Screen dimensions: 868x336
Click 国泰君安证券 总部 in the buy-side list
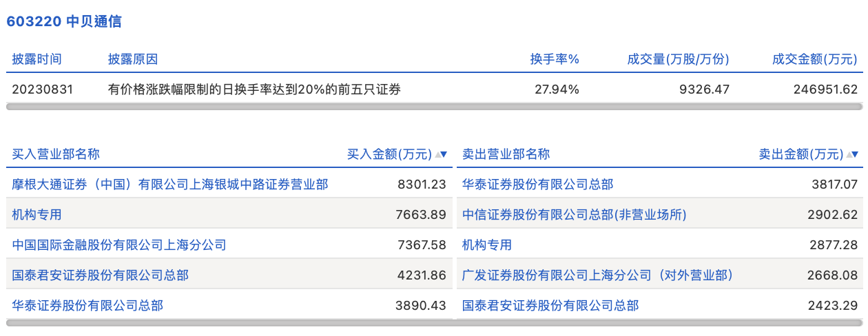pyautogui.click(x=100, y=275)
